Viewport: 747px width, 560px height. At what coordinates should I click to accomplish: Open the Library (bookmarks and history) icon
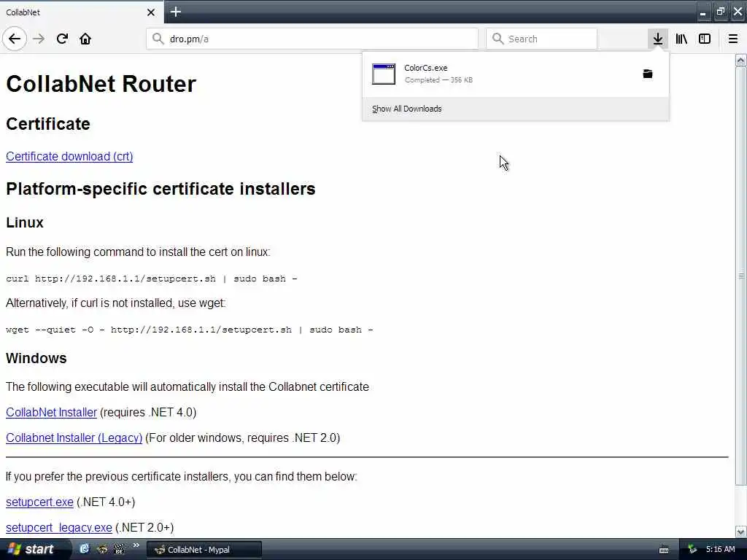point(681,39)
